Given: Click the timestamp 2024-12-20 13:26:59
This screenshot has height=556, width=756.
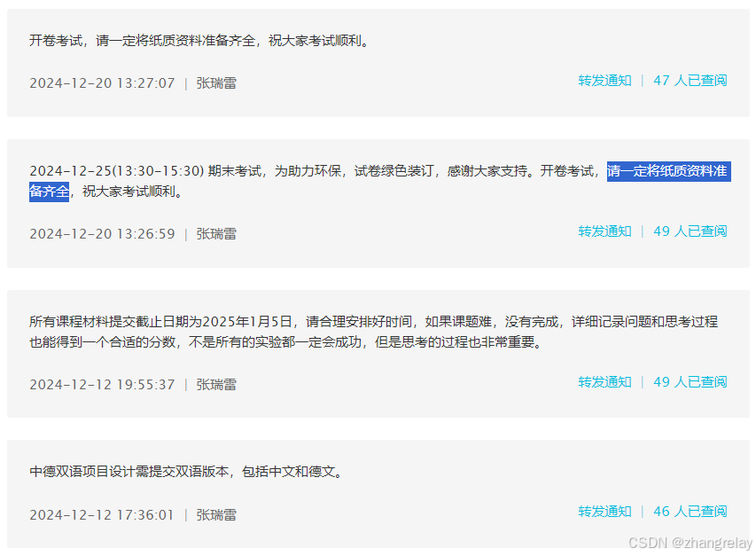Looking at the screenshot, I should 102,234.
